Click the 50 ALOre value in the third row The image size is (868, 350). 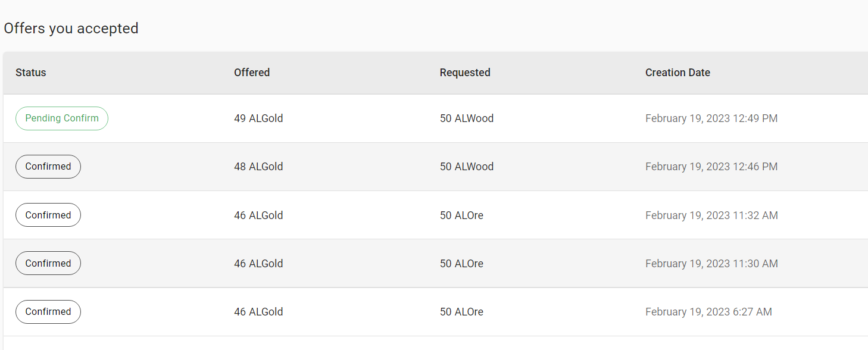[461, 215]
